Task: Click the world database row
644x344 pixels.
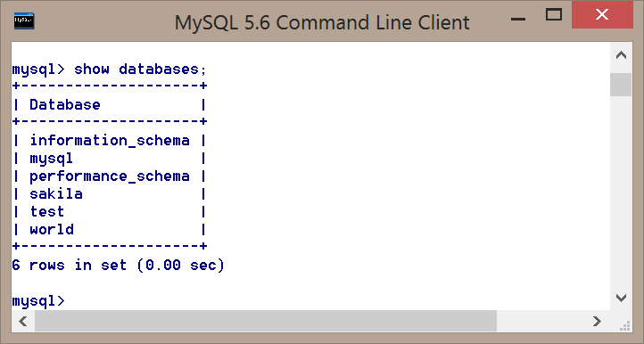Action: tap(109, 229)
